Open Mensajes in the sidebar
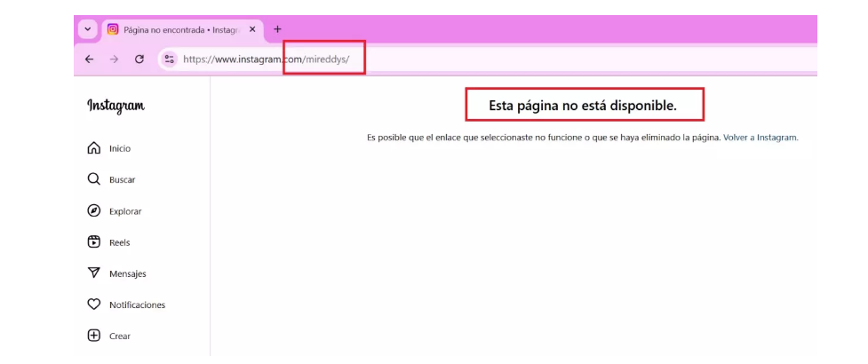The image size is (868, 364). point(128,273)
